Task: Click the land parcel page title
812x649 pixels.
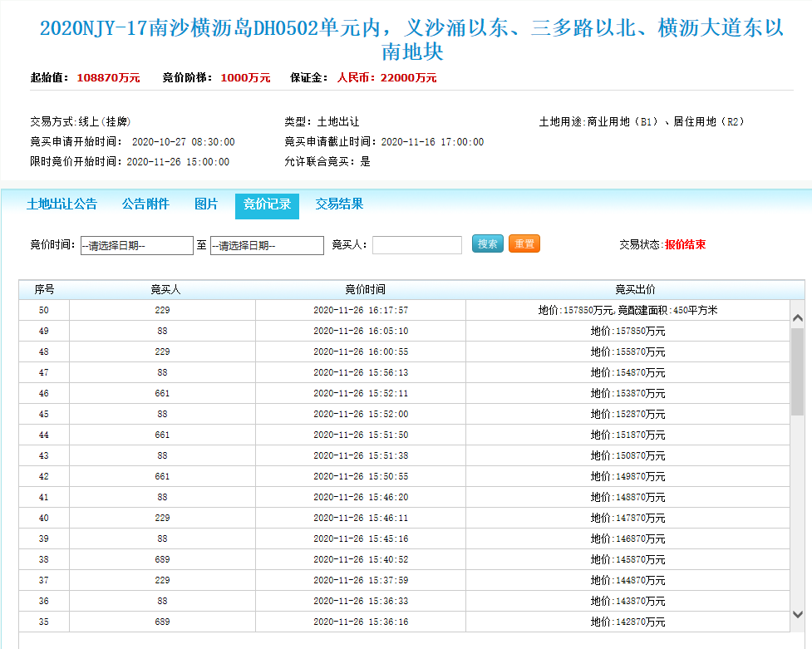Action: [x=411, y=39]
